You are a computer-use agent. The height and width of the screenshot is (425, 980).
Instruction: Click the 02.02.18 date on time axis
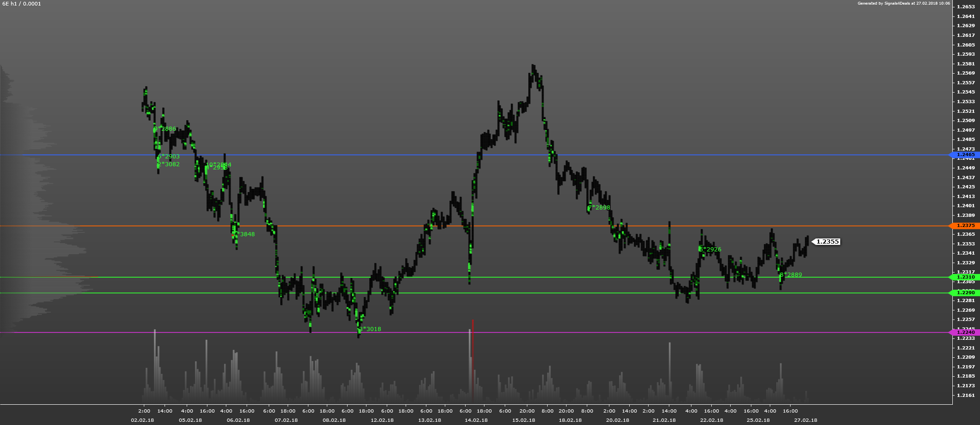click(x=142, y=420)
